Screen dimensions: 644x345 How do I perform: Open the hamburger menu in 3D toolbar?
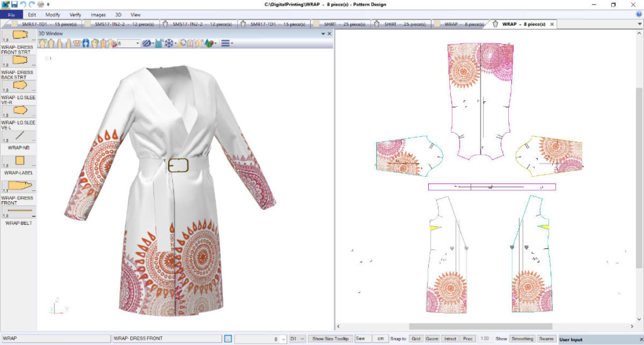[x=225, y=43]
